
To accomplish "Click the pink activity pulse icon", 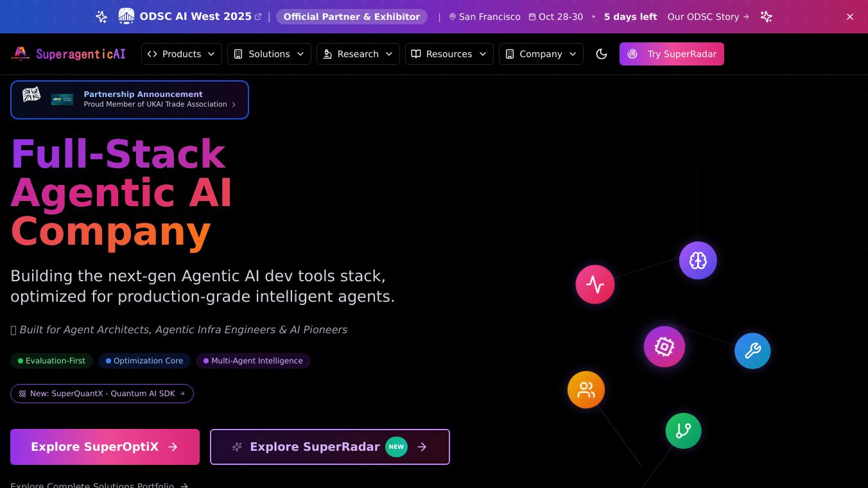I will 595,284.
